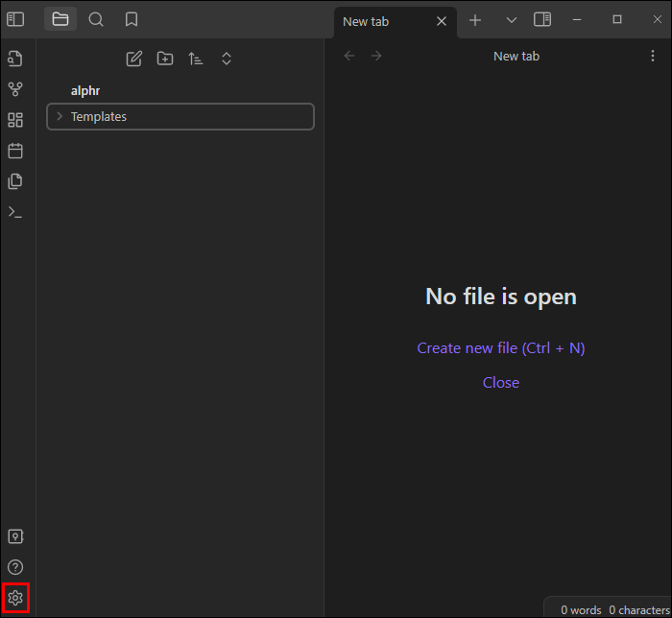This screenshot has height=618, width=672.
Task: Open the file explorer folder tab
Action: tap(60, 19)
